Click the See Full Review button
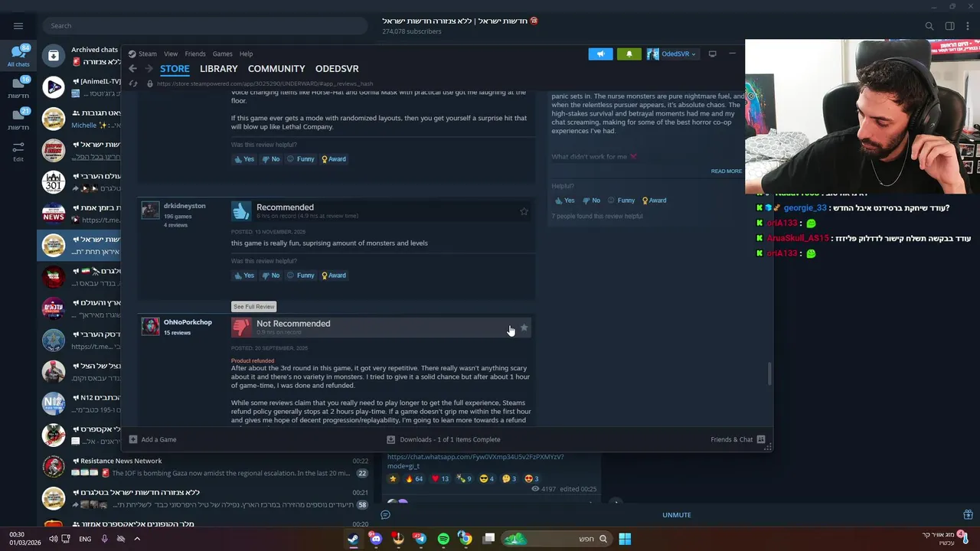The height and width of the screenshot is (551, 980). click(x=254, y=307)
